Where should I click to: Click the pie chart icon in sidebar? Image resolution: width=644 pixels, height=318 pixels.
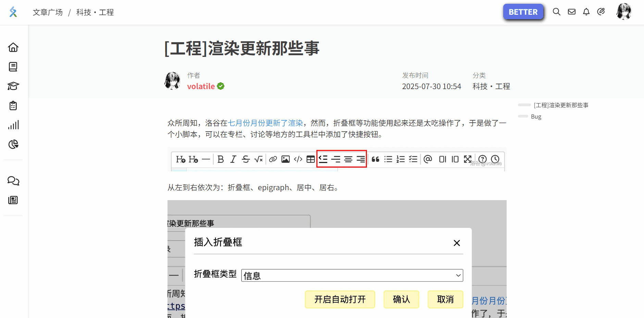(x=13, y=144)
